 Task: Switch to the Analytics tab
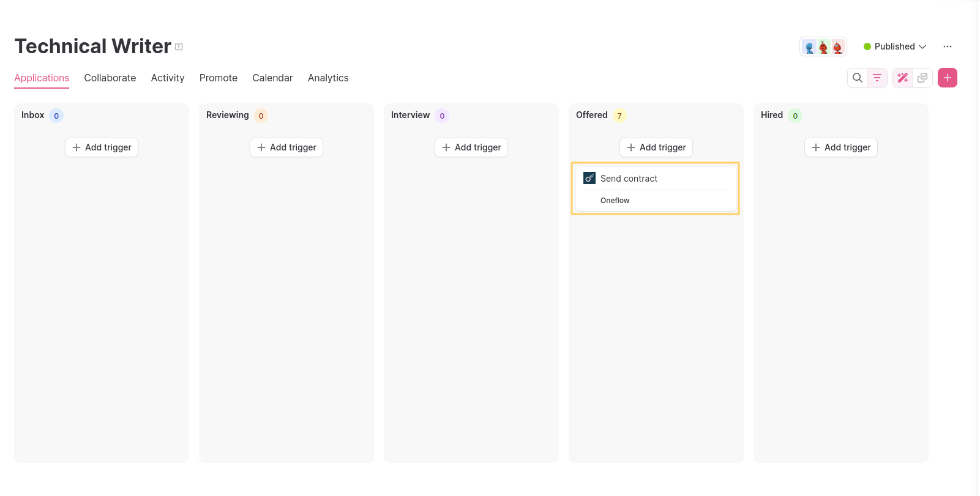[x=328, y=78]
